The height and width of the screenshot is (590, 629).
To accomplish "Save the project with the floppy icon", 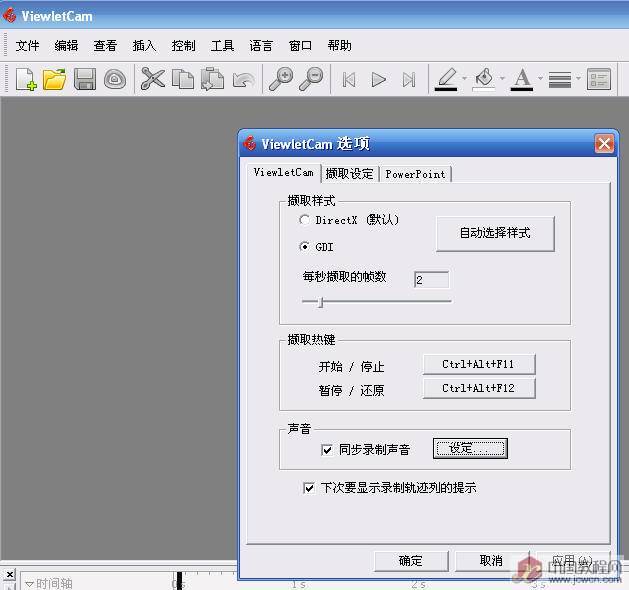I will click(x=85, y=79).
